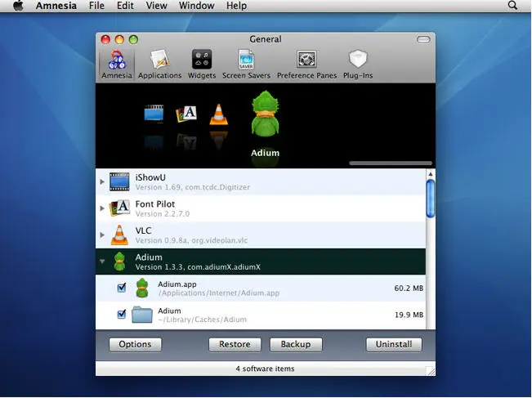
Task: Click 'Version 2.2.7.0' text
Action: (162, 214)
